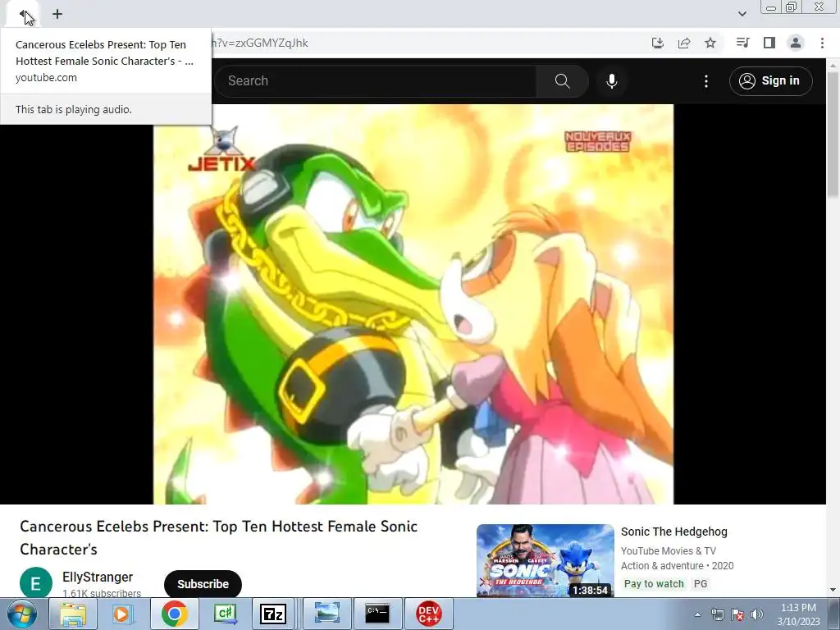Open the Chrome three-dot menu

click(x=822, y=43)
